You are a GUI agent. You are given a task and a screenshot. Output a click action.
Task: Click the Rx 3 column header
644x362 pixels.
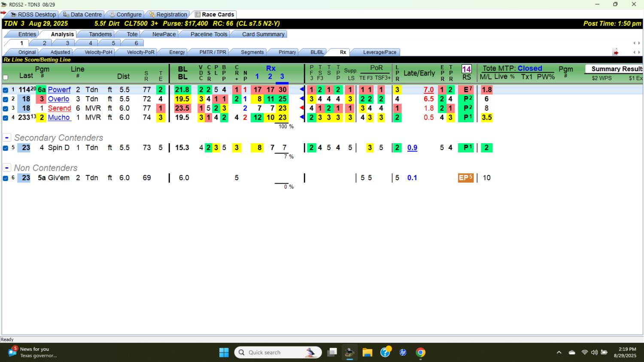click(x=282, y=76)
